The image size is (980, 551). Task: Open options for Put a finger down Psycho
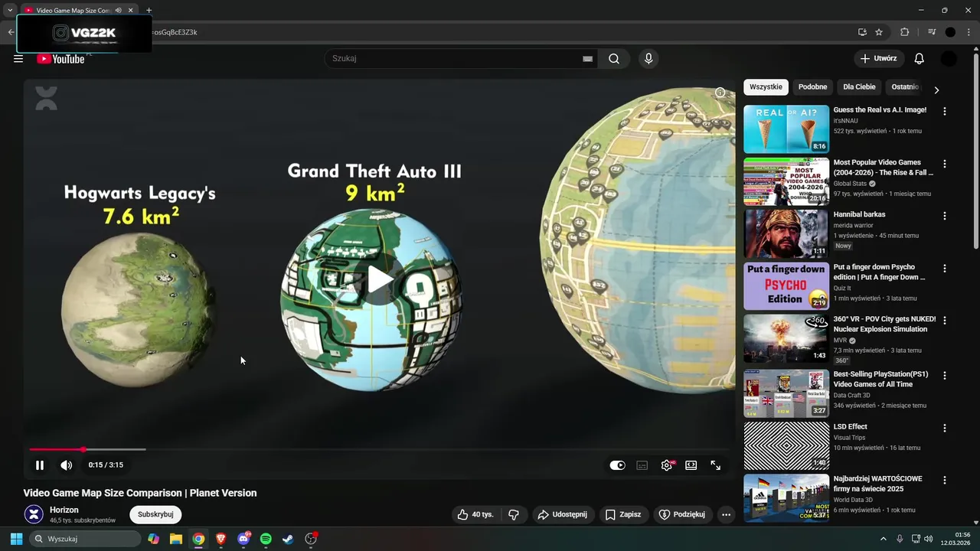[945, 269]
